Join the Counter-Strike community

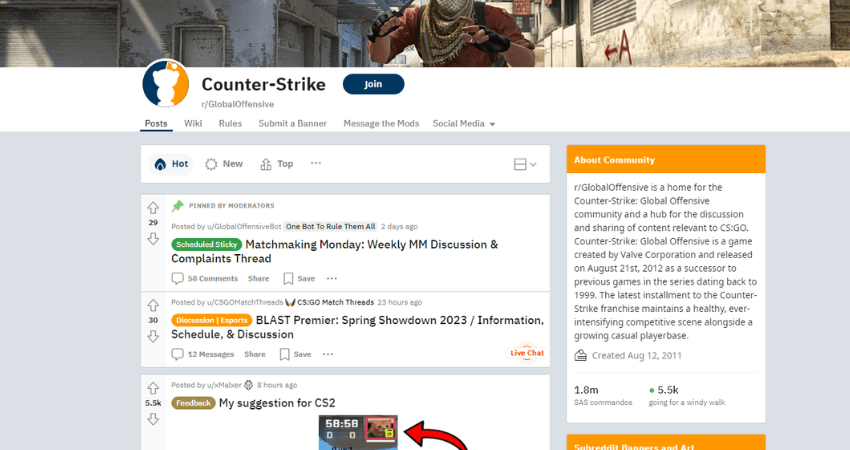[x=374, y=84]
